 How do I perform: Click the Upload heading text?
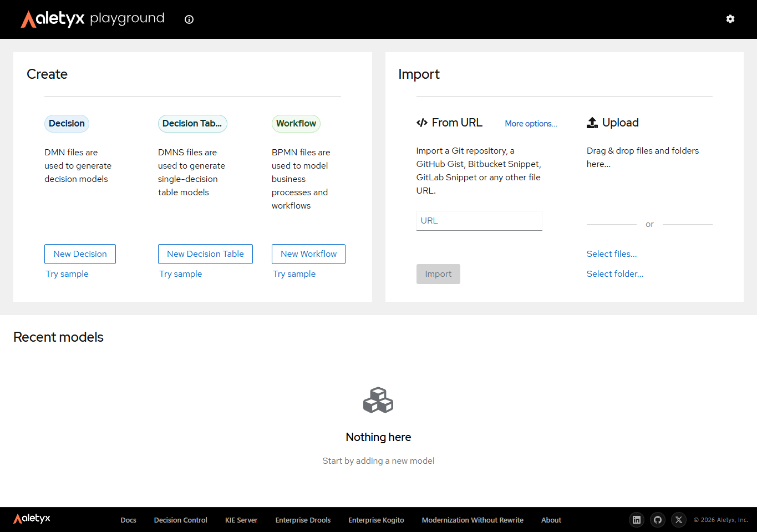click(621, 123)
